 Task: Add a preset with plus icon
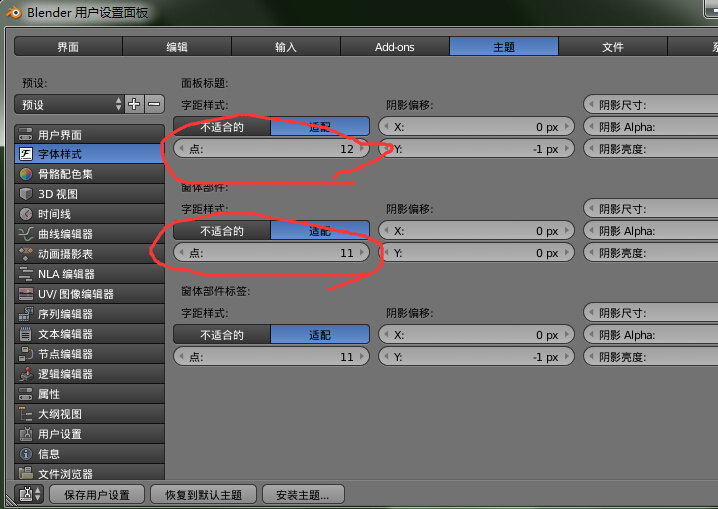tap(134, 104)
